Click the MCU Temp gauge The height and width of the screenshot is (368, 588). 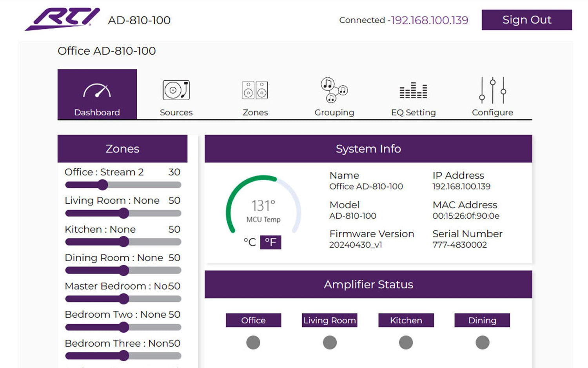pyautogui.click(x=263, y=206)
